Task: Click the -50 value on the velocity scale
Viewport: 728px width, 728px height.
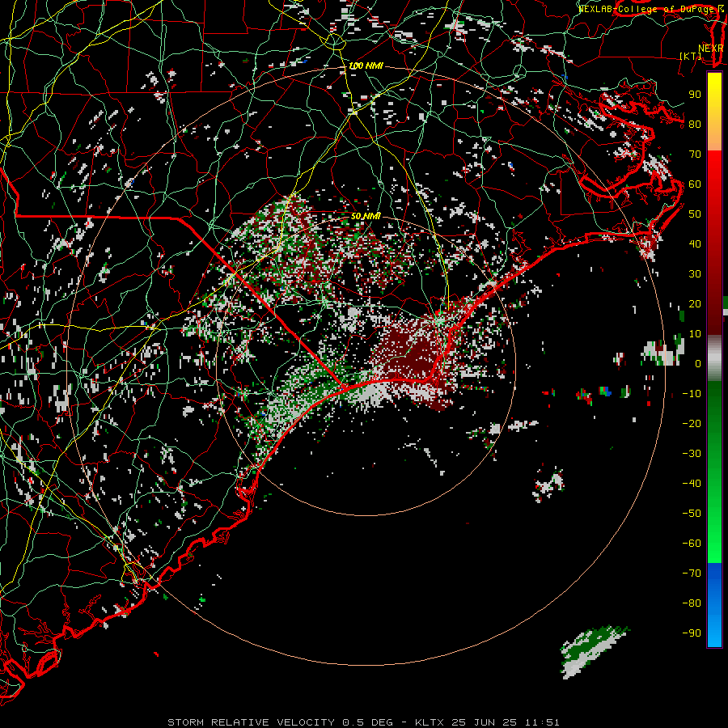Action: 692,514
